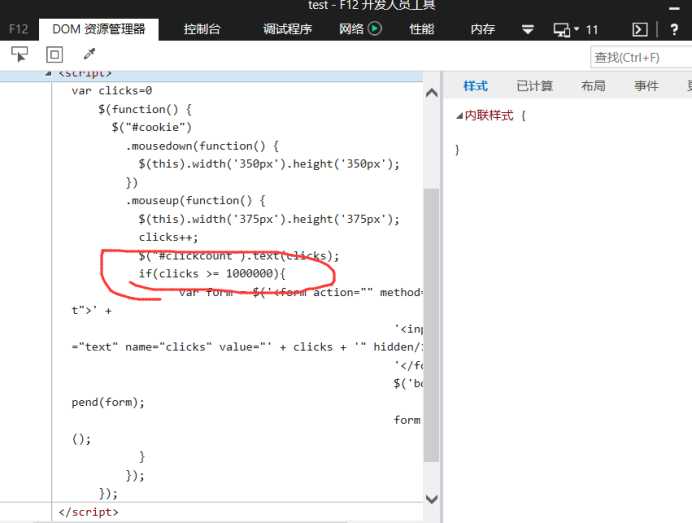Activate the select element tool
This screenshot has width=692, height=523.
pos(19,54)
